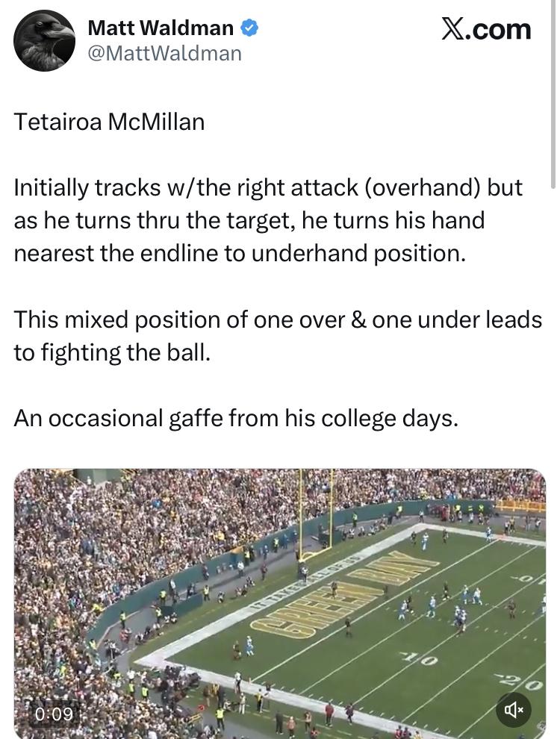
Task: Click the paragraph starting "Initially tracks"
Action: point(268,220)
